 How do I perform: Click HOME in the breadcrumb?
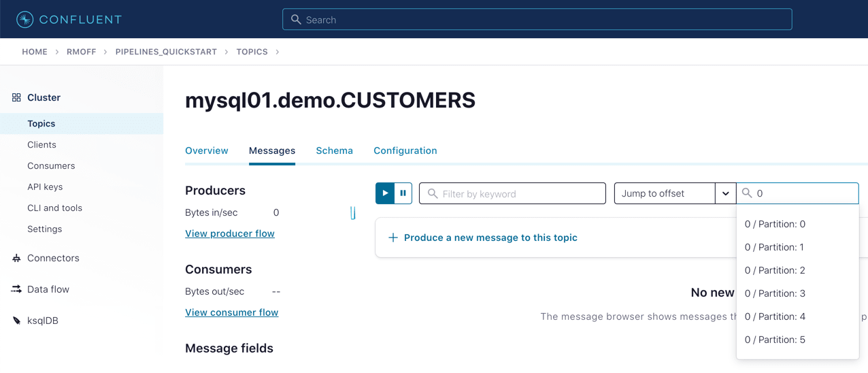coord(35,52)
